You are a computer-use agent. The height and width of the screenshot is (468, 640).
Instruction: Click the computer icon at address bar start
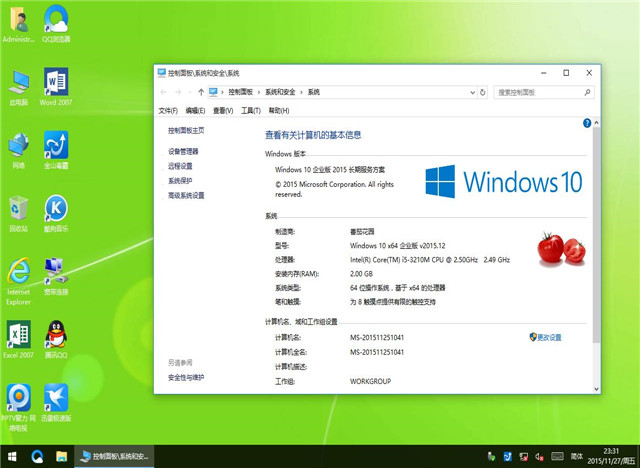pos(213,92)
